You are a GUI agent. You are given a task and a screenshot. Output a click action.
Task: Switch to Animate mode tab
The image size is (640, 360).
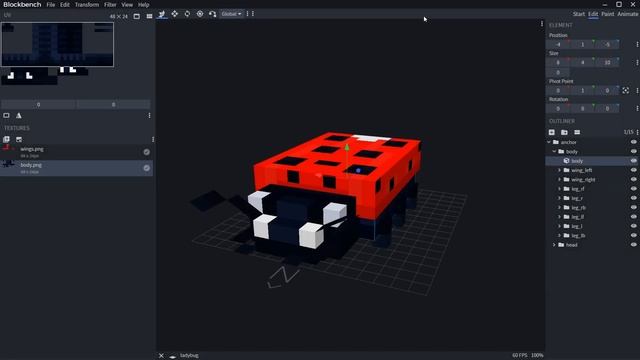click(627, 14)
